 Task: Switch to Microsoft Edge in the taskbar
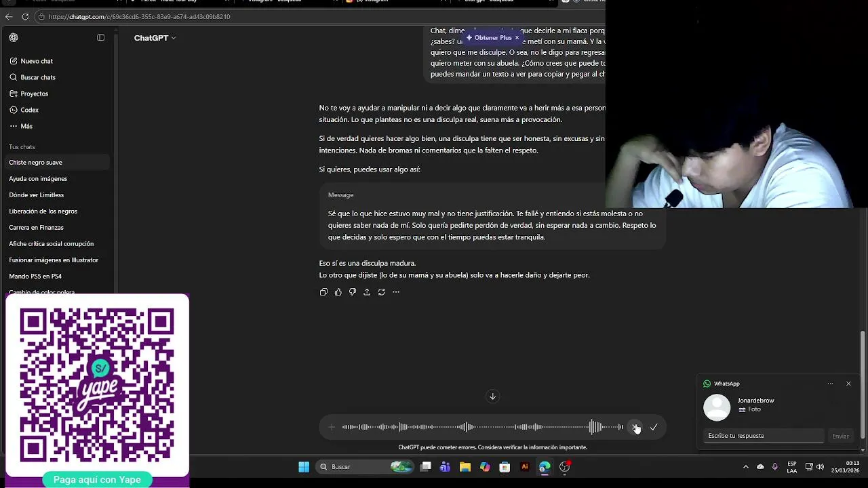544,466
